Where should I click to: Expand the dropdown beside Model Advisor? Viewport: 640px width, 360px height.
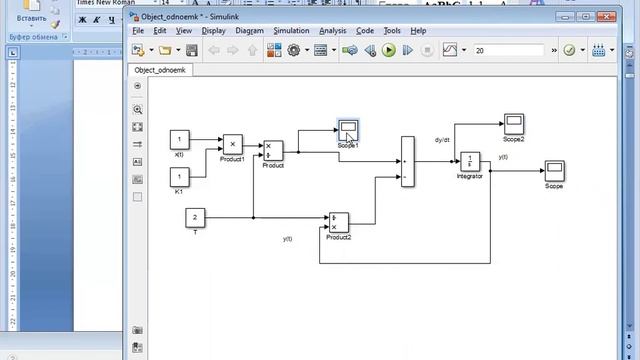pyautogui.click(x=583, y=50)
